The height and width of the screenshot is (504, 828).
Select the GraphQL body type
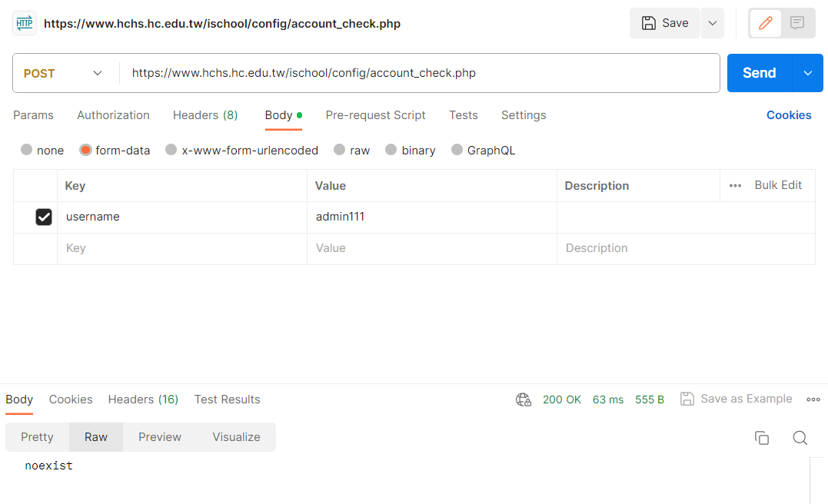tap(457, 150)
